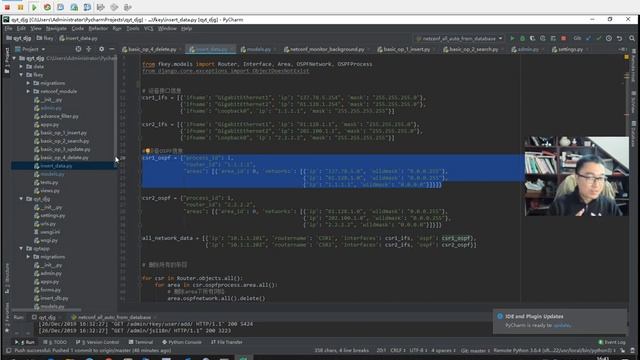Switch to the settings.py editor tab

[x=570, y=49]
